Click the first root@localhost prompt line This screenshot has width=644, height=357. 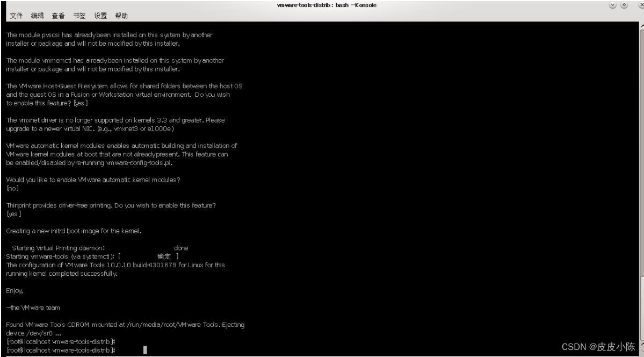pyautogui.click(x=60, y=342)
